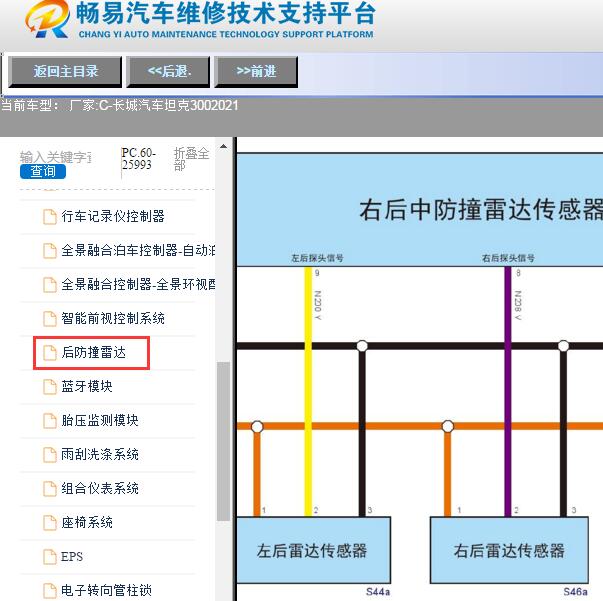Viewport: 603px width, 601px height.
Task: Open 智能前视控制系统 tree item
Action: pyautogui.click(x=113, y=318)
